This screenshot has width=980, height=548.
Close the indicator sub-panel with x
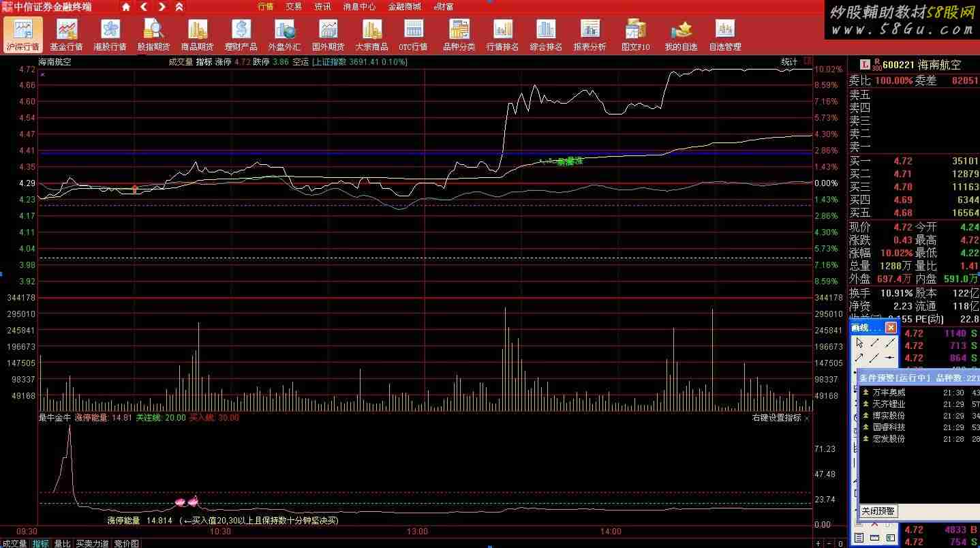(x=808, y=418)
